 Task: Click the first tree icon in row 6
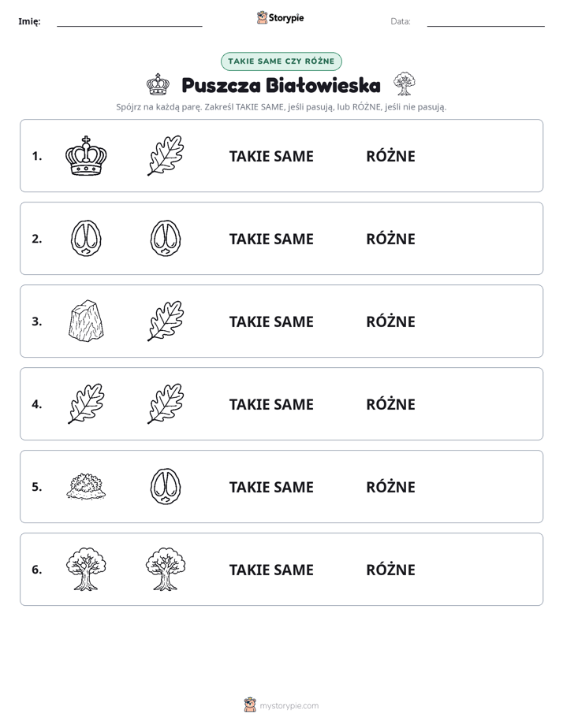click(x=86, y=569)
